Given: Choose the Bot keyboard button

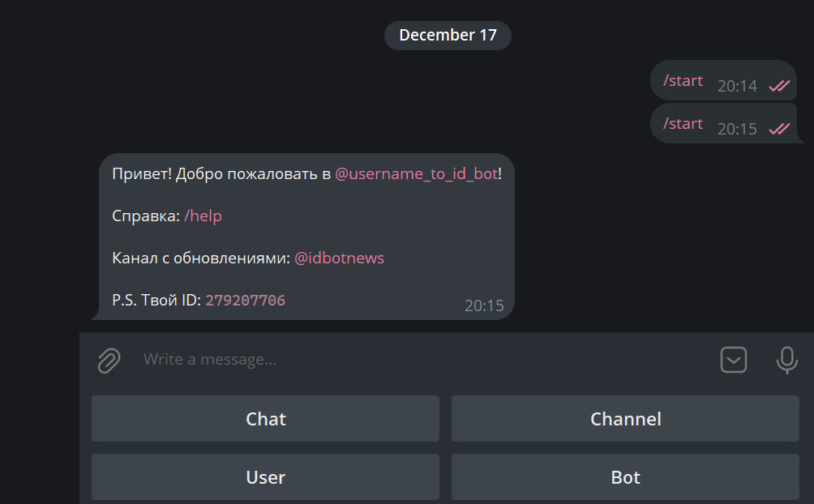Looking at the screenshot, I should (625, 477).
